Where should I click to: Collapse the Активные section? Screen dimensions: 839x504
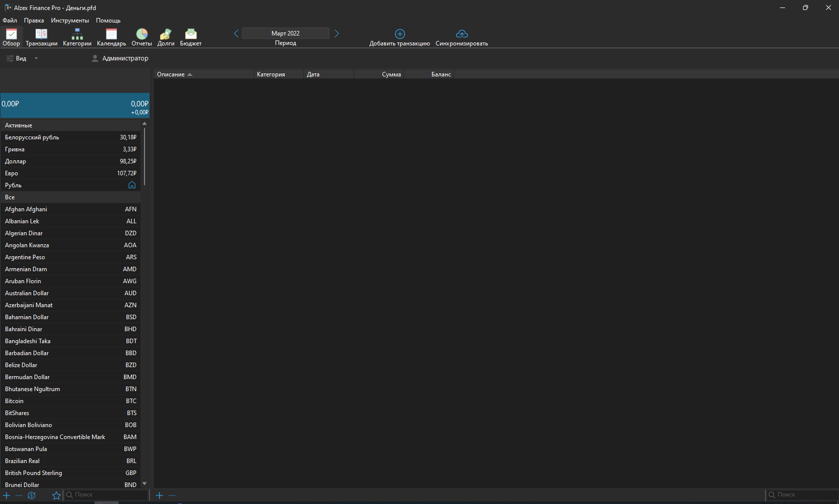pos(70,125)
